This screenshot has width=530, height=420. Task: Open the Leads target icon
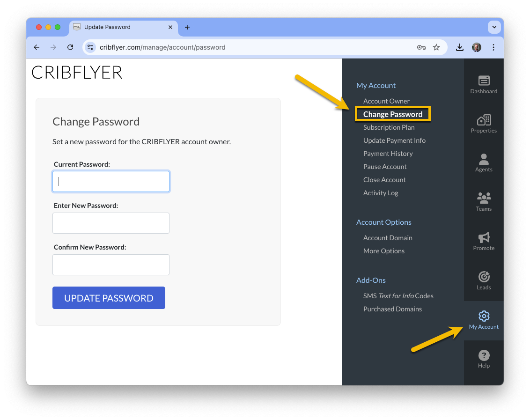[484, 277]
